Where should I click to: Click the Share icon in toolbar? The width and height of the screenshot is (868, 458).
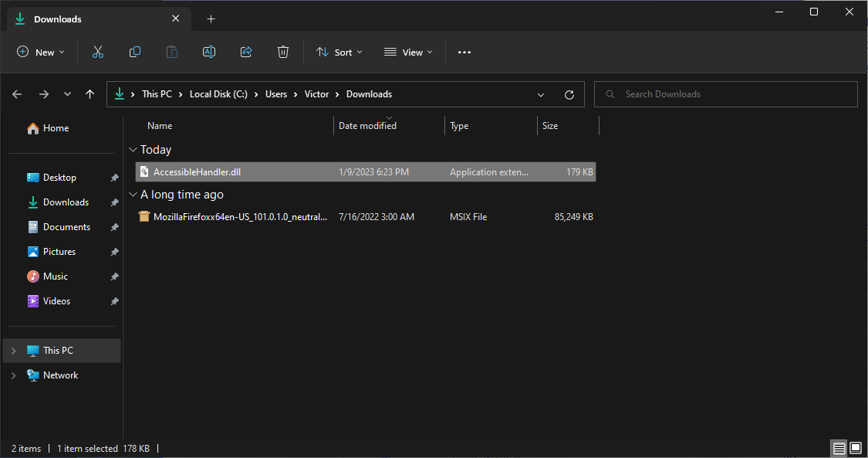pyautogui.click(x=246, y=52)
